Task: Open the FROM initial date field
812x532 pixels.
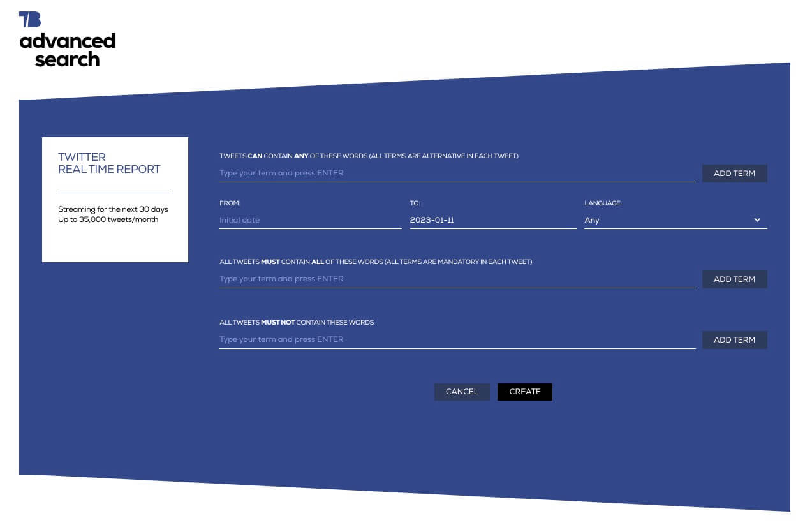Action: click(311, 220)
